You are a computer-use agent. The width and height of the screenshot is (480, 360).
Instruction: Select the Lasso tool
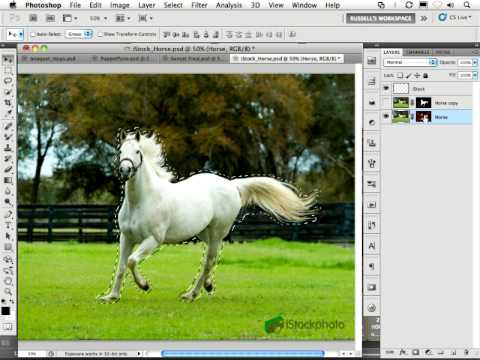click(x=7, y=81)
